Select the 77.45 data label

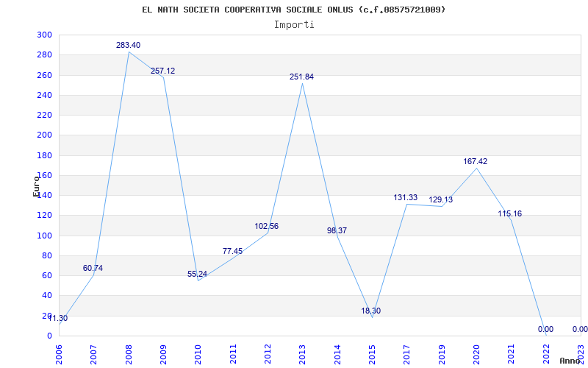[x=232, y=251]
